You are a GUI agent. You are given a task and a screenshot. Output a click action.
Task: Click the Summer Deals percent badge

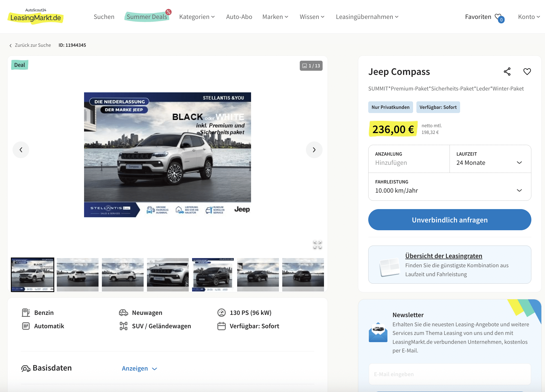click(x=168, y=12)
